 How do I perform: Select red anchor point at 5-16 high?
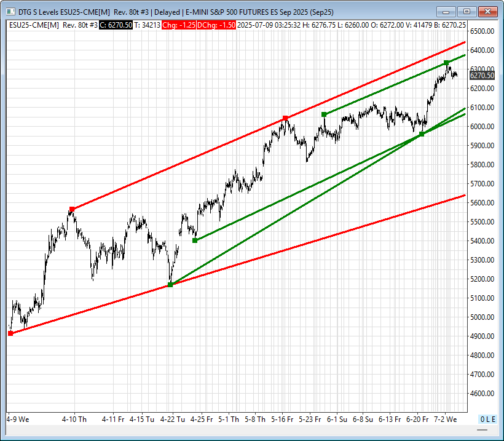pyautogui.click(x=285, y=118)
